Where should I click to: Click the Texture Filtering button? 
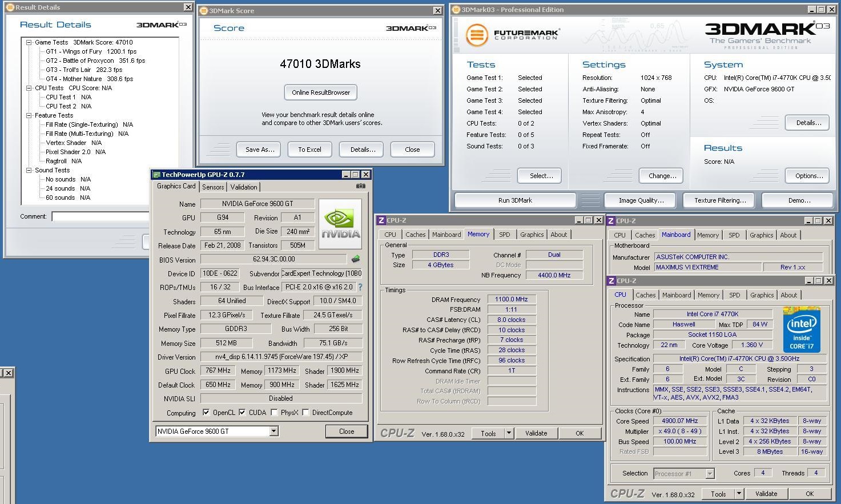[x=720, y=200]
